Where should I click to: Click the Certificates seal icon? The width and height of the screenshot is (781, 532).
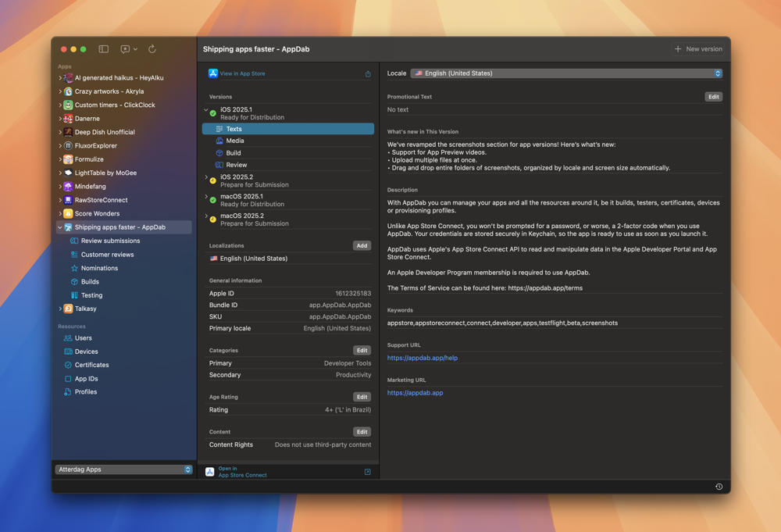(68, 365)
